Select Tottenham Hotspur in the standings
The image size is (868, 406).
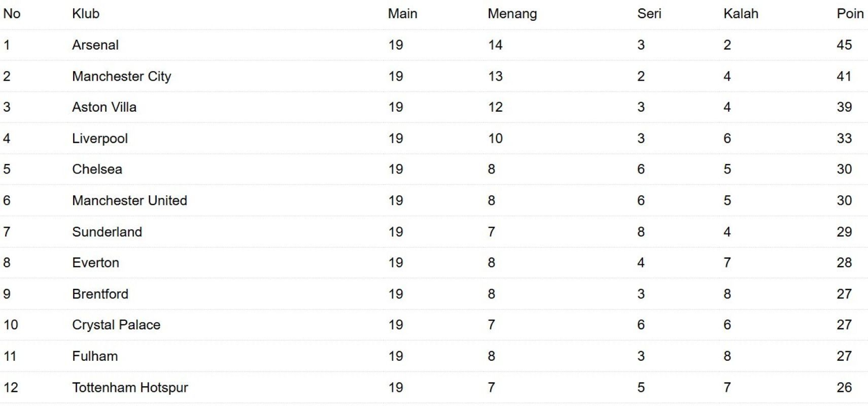tap(130, 388)
